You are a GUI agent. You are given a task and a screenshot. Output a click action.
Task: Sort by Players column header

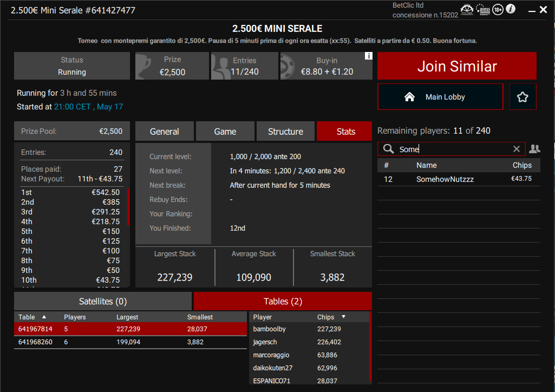75,317
